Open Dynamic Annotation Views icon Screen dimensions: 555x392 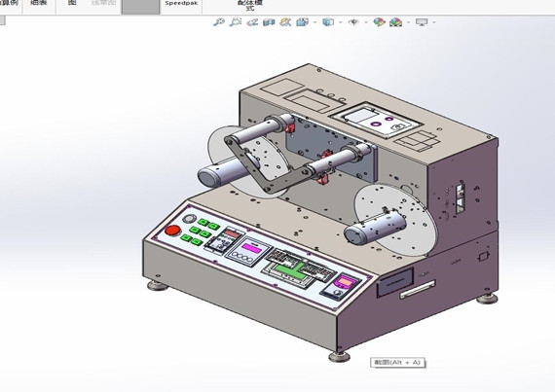(x=285, y=22)
